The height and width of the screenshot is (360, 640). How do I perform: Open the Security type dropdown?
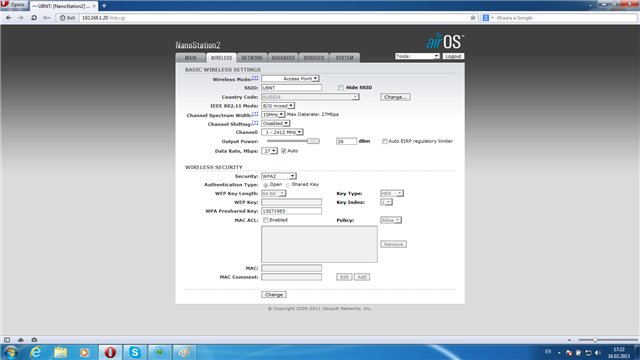click(x=279, y=176)
